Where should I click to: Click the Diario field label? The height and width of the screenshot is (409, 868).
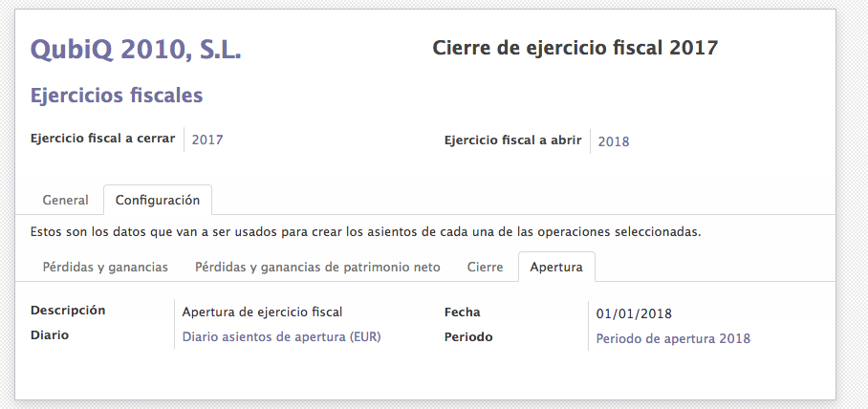point(50,335)
